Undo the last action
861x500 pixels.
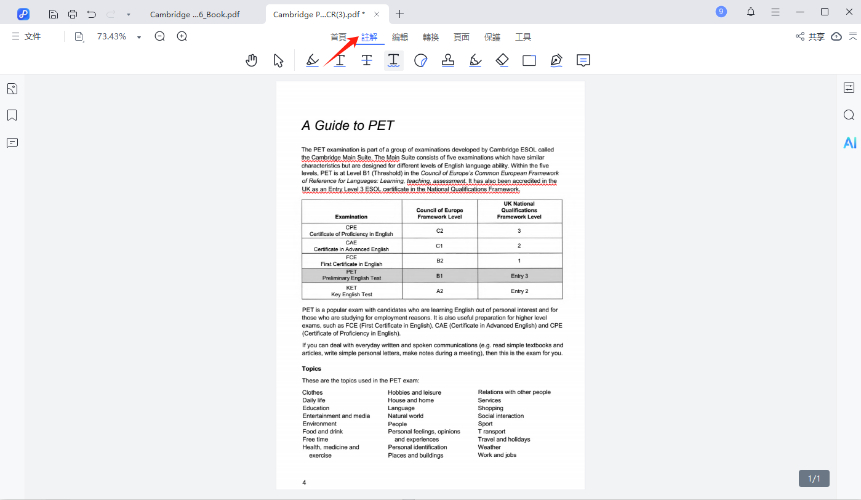tap(91, 14)
